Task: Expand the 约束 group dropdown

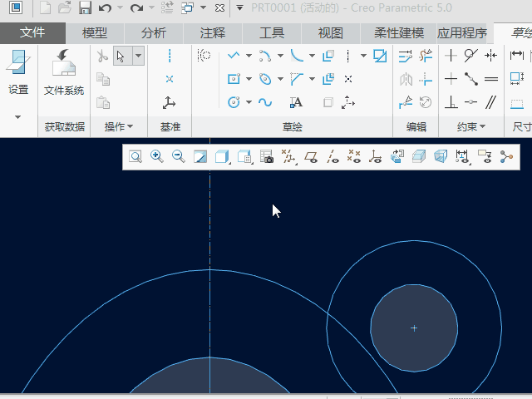Action: click(x=470, y=127)
